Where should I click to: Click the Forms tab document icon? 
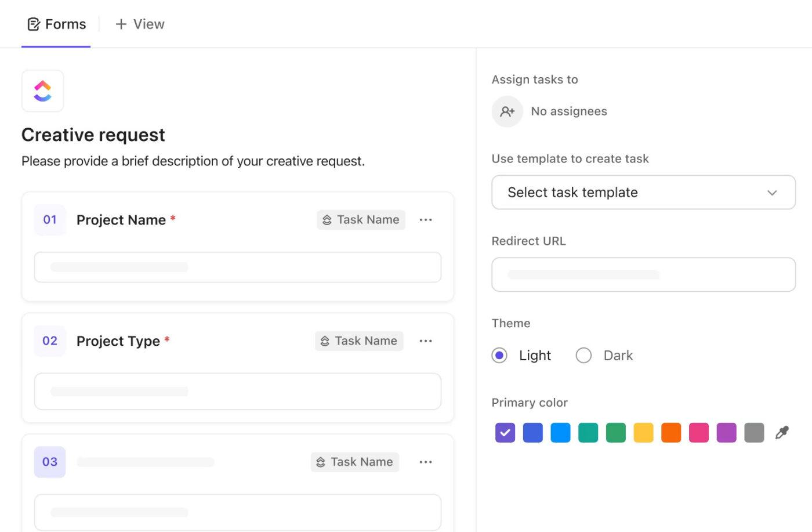(32, 24)
